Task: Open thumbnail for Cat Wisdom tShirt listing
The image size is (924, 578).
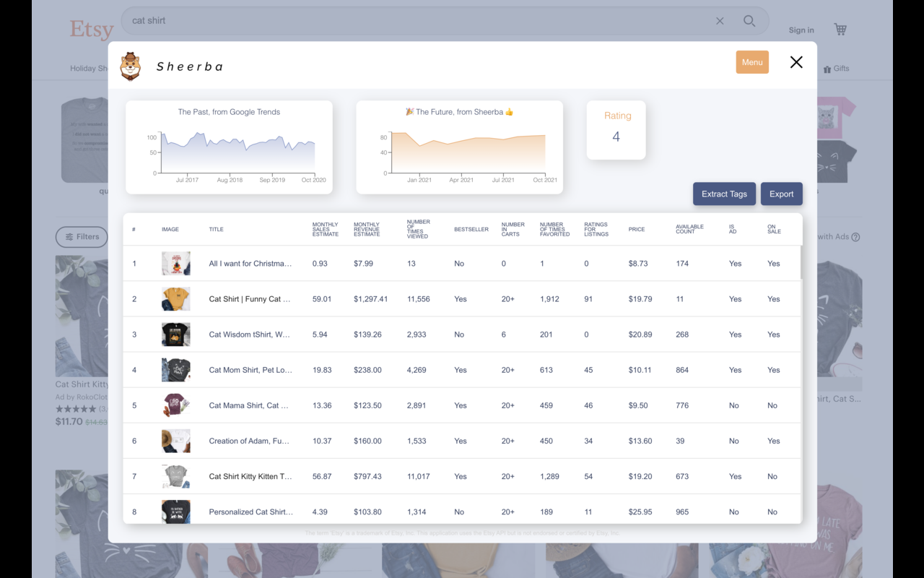Action: pyautogui.click(x=176, y=335)
